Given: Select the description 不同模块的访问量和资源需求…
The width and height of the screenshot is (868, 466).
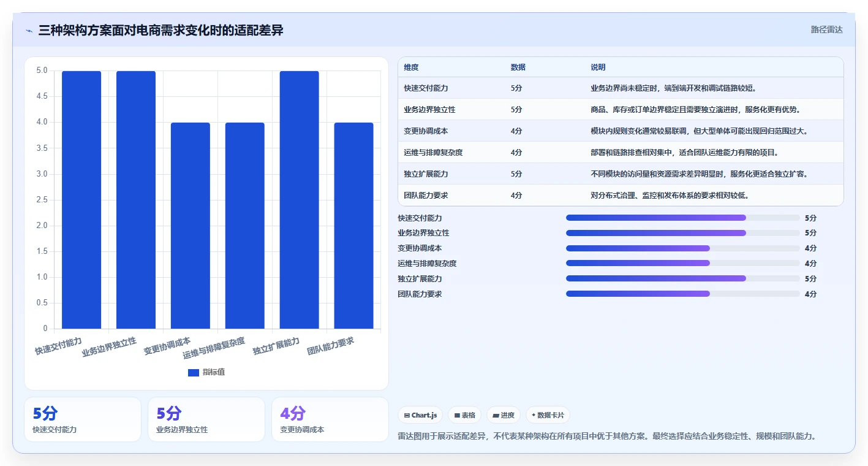Looking at the screenshot, I should (x=700, y=174).
